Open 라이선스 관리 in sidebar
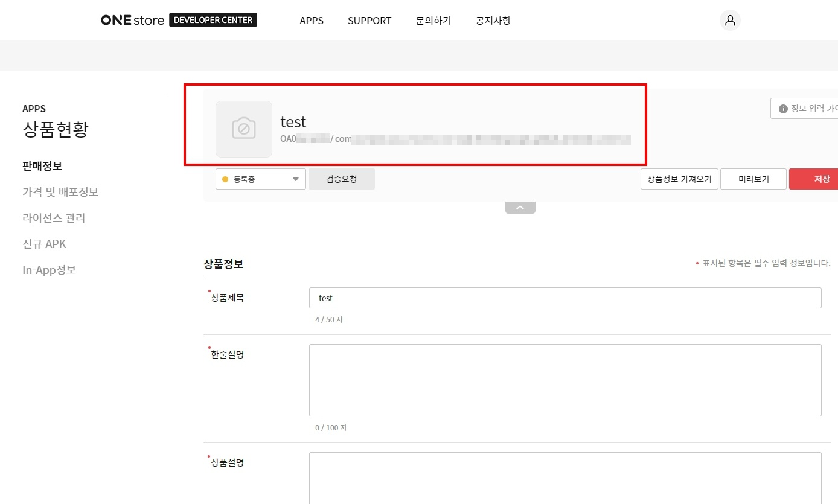 coord(54,218)
